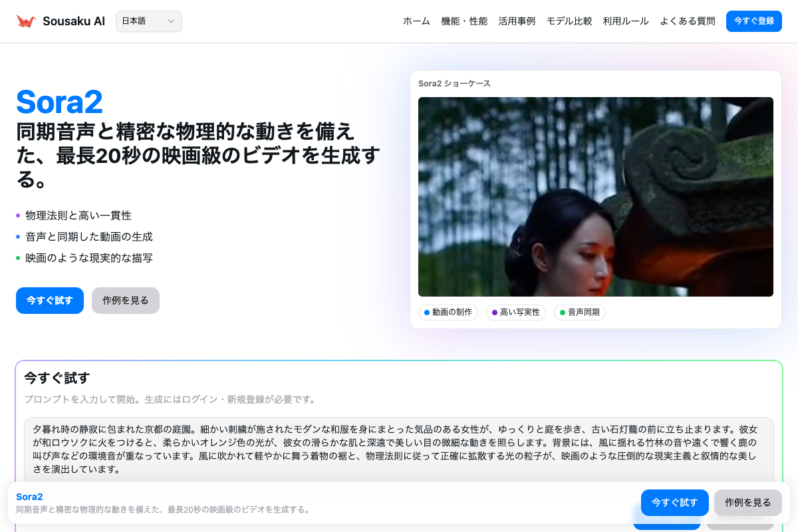Click 今すぐ試す in the sticky bottom bar
798x532 pixels.
(x=674, y=503)
